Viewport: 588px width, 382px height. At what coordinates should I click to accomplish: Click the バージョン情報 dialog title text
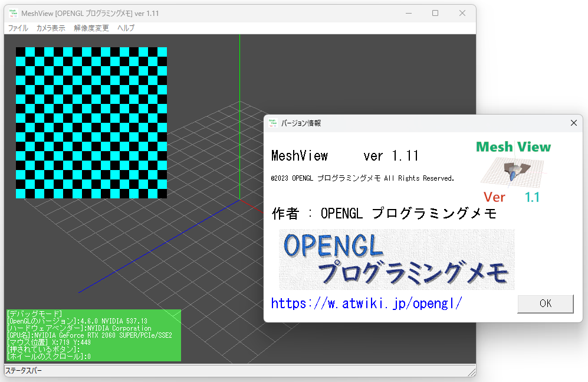point(301,123)
